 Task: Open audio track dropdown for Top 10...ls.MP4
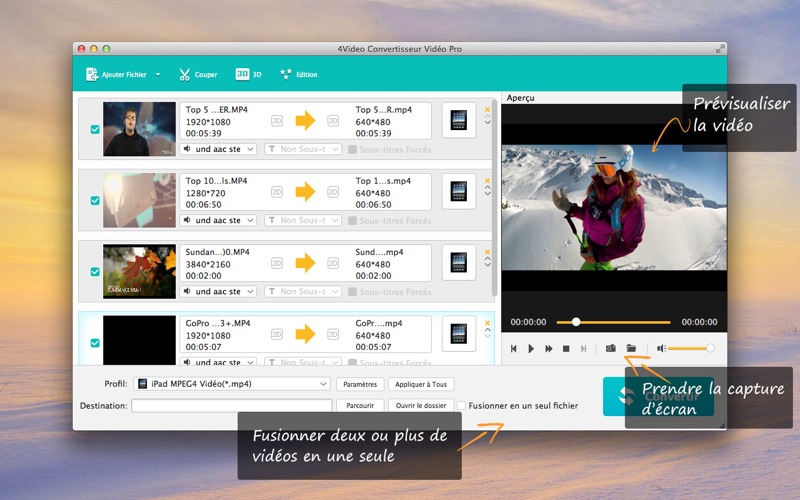218,220
